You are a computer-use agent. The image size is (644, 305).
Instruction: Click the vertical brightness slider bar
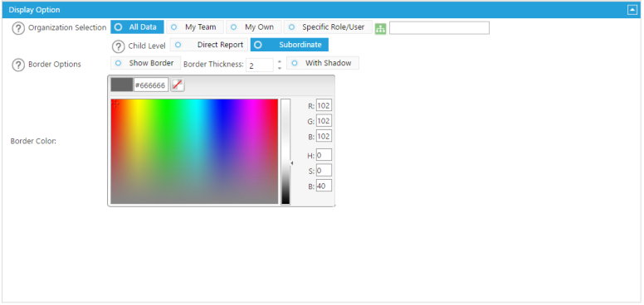pos(285,152)
